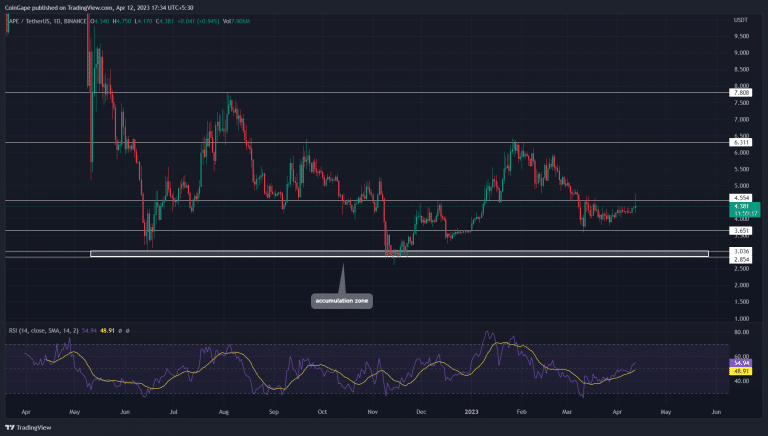
Task: Click the Nov label on time axis
Action: point(371,410)
